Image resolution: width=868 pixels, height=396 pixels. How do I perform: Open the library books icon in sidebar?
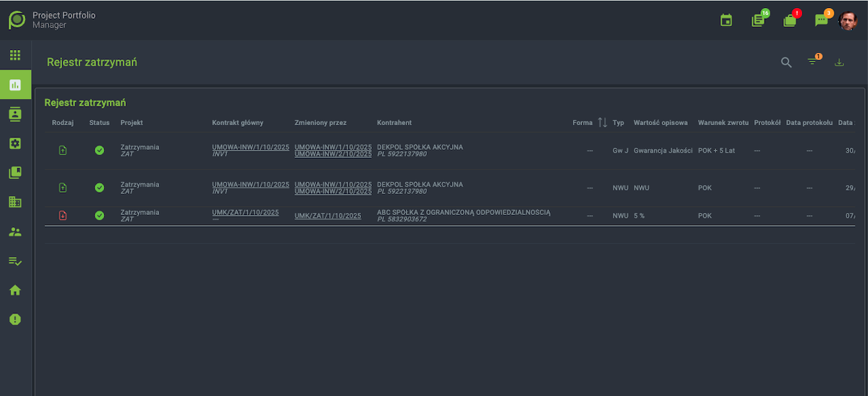coord(15,173)
